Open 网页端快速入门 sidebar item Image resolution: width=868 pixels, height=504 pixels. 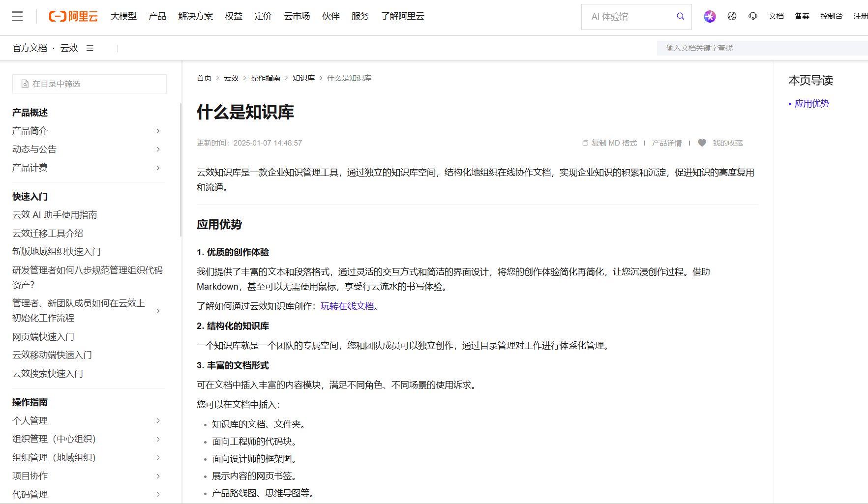[x=43, y=337]
